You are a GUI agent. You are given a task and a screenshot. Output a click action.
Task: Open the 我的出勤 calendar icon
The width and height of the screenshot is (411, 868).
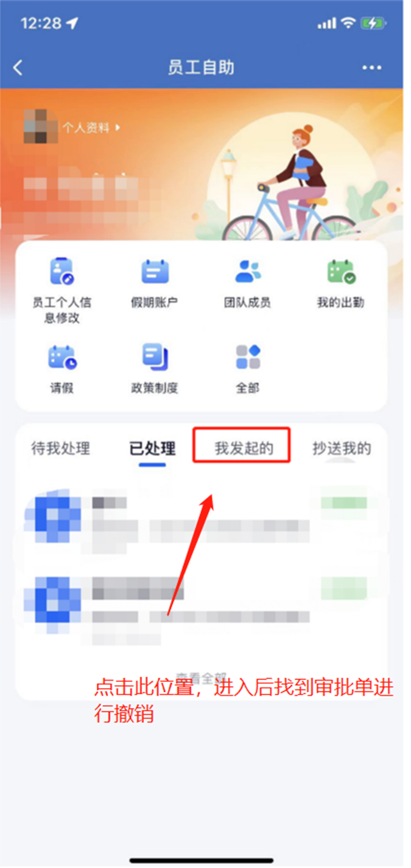point(341,272)
